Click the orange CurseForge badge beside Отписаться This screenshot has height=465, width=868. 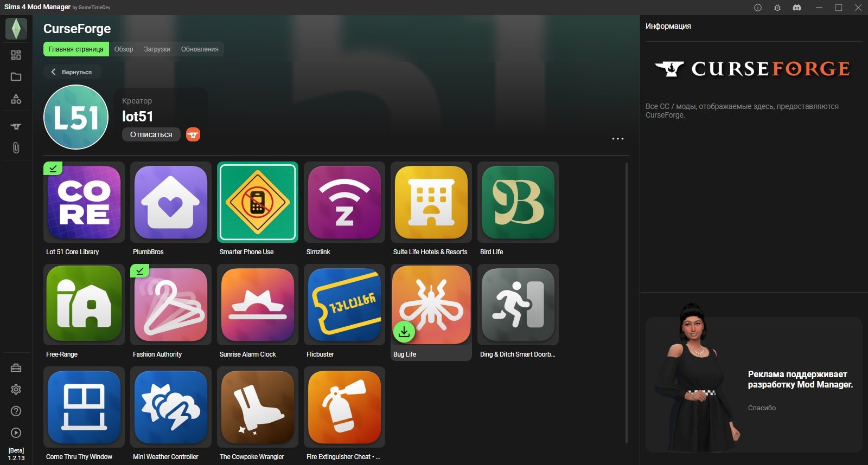(x=193, y=134)
